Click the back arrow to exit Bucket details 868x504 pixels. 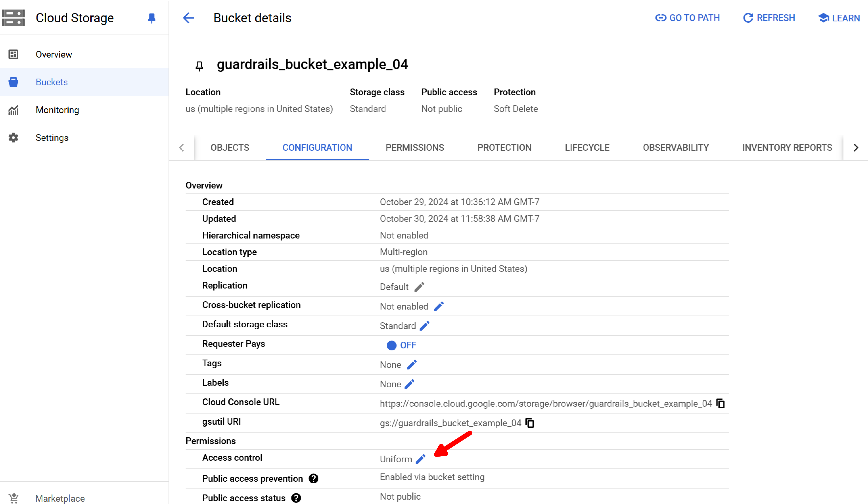click(x=188, y=18)
